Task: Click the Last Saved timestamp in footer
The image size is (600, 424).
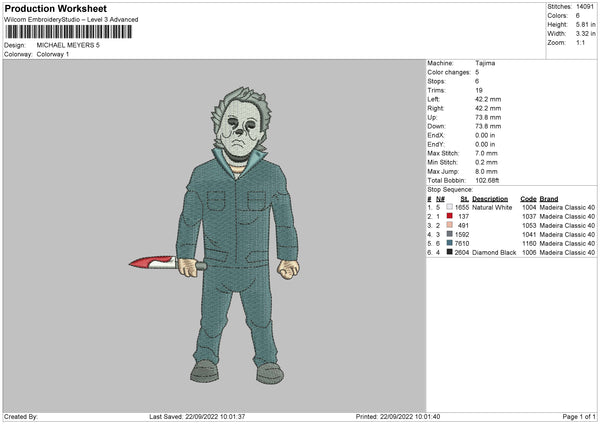Action: (x=197, y=416)
